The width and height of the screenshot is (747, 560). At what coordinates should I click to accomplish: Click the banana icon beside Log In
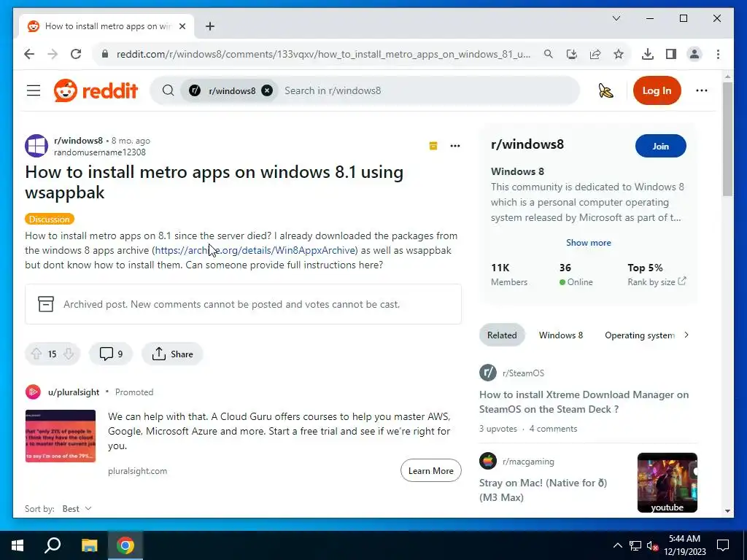tap(605, 90)
